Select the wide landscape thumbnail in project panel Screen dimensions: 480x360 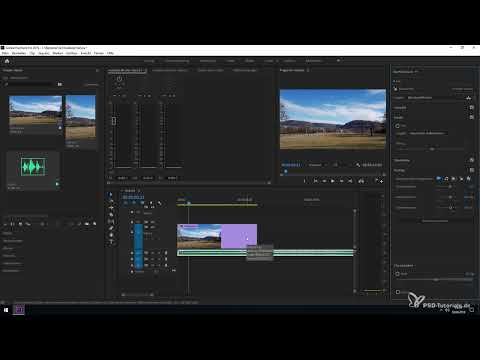coord(35,111)
